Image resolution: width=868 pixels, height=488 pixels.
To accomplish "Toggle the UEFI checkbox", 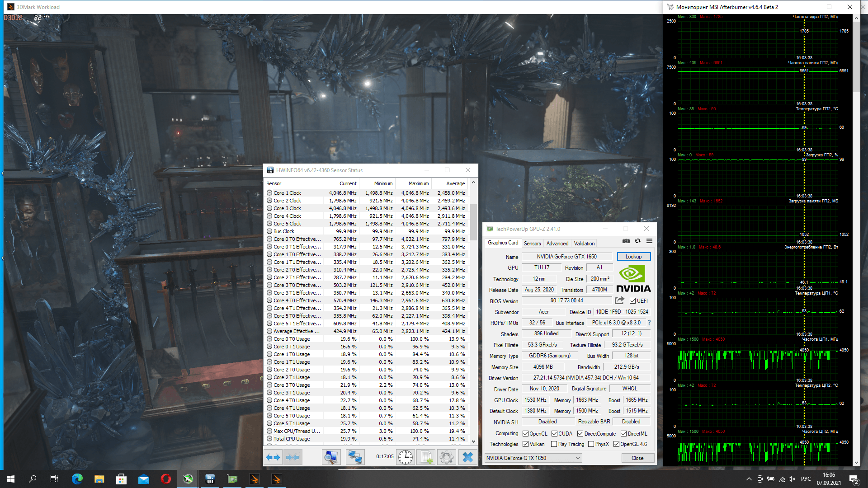I will [632, 301].
